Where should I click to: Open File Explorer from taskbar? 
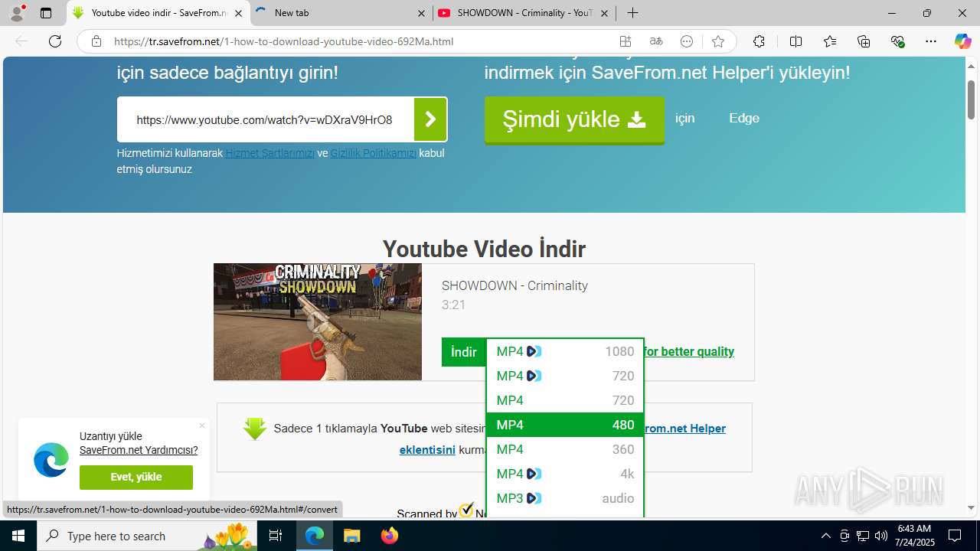[x=351, y=536]
